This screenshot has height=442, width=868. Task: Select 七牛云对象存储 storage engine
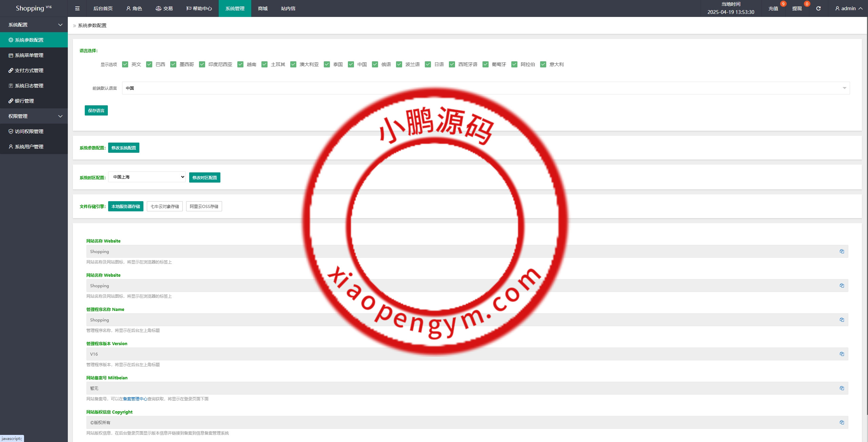click(x=165, y=206)
